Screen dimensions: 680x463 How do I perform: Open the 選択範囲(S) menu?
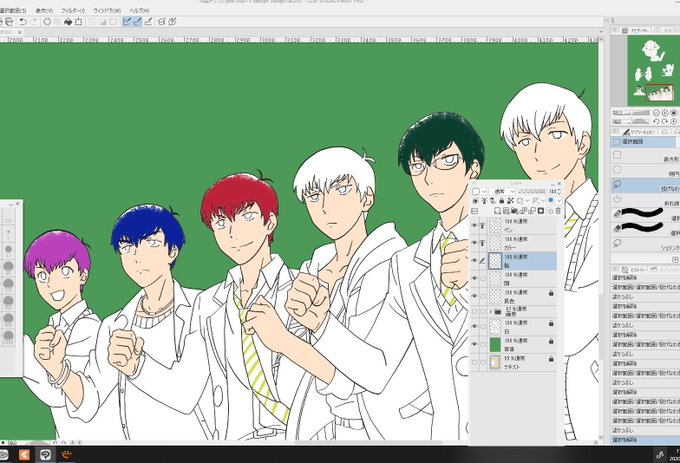tap(13, 10)
